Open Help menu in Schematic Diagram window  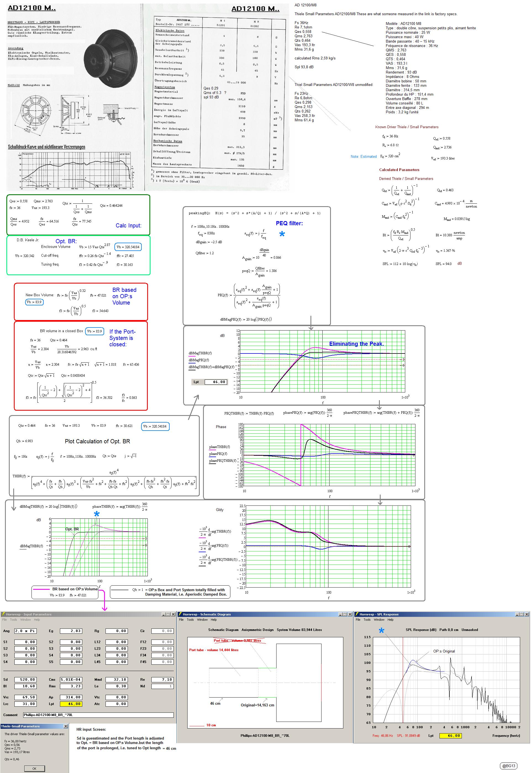(213, 620)
